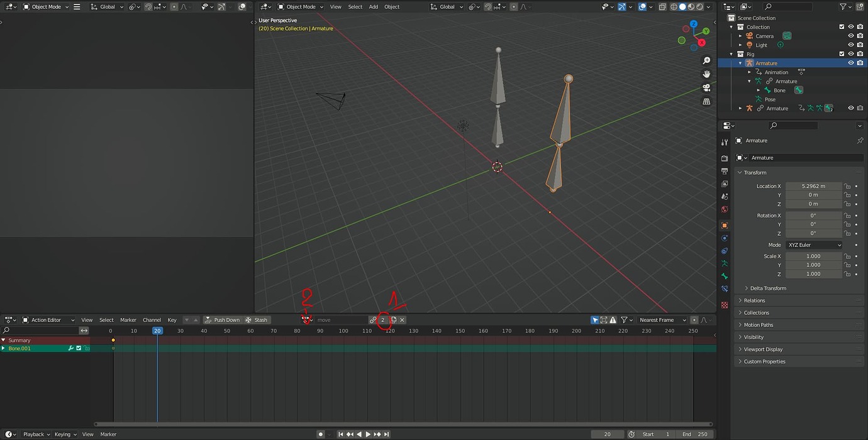Open the Channel menu in Action Editor
This screenshot has height=440, width=868.
tap(152, 320)
